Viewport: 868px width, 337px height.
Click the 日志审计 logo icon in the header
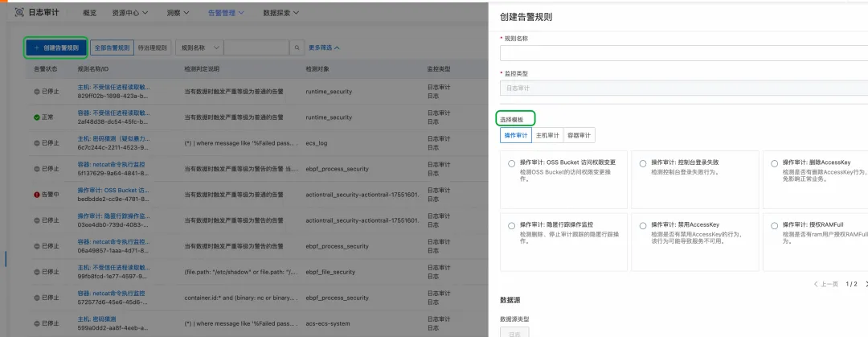[x=19, y=12]
